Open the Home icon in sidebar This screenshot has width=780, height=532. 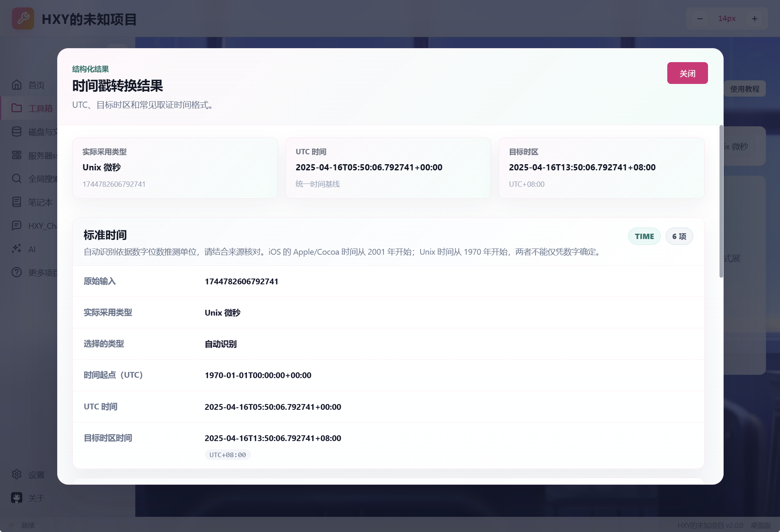point(16,85)
